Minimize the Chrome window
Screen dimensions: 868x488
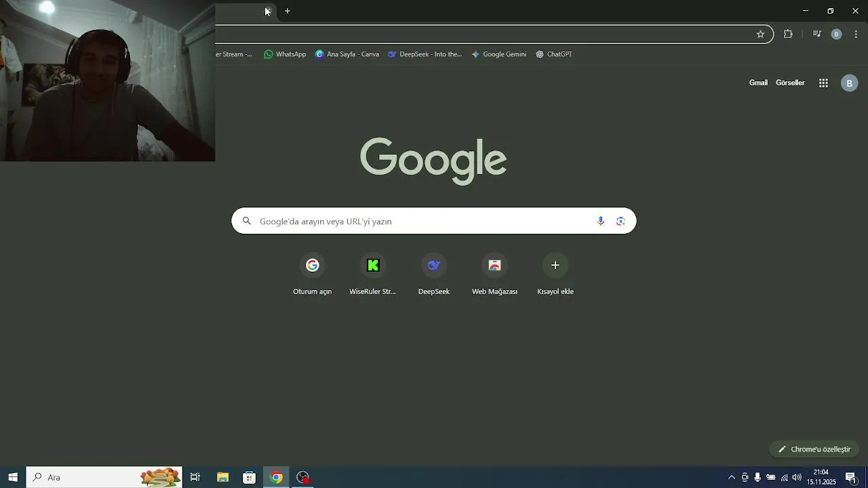pyautogui.click(x=806, y=11)
